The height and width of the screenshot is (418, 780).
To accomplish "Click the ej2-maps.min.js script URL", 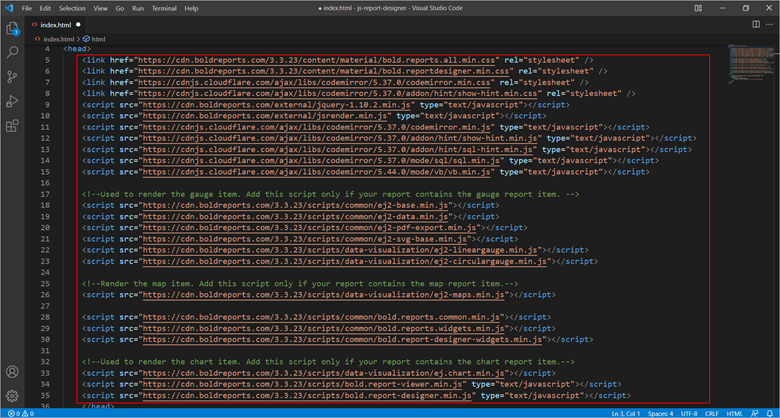I will click(x=323, y=295).
